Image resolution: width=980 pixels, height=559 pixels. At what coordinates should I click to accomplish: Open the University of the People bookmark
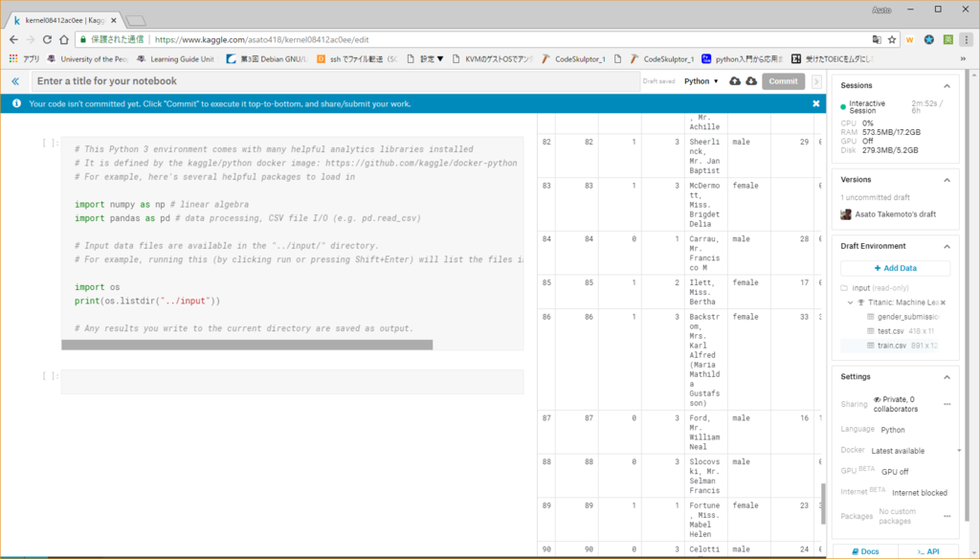(87, 58)
